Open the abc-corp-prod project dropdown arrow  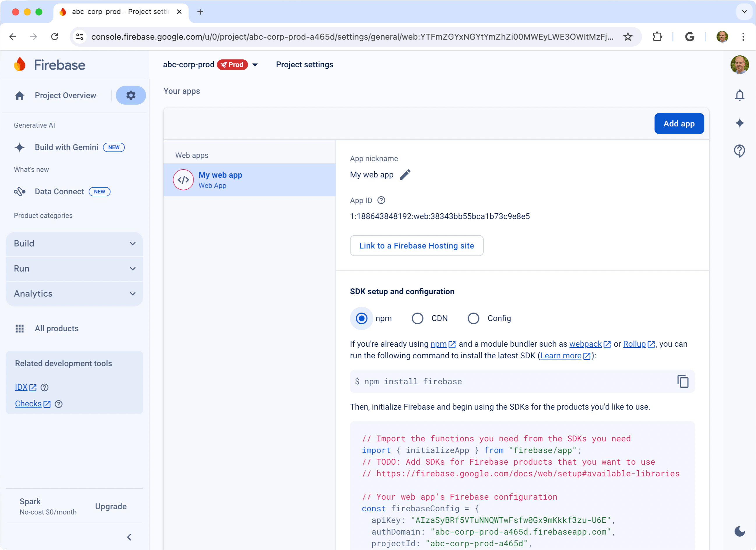click(x=255, y=65)
